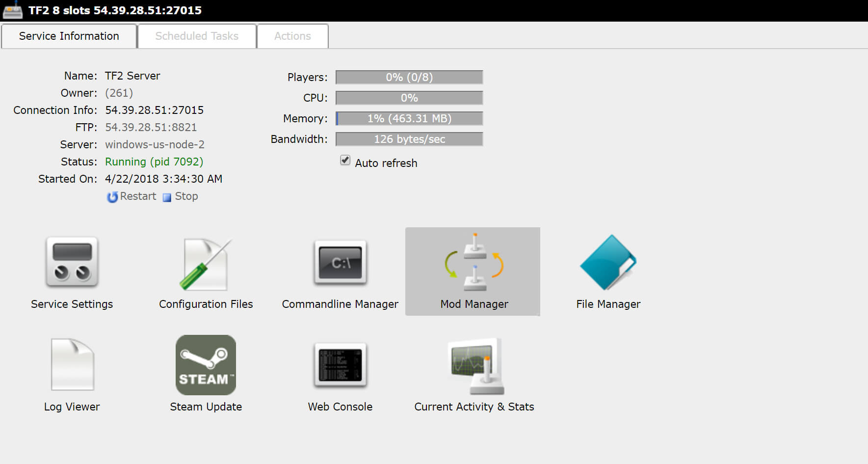
Task: Click the Running (pid 7092) status text
Action: pyautogui.click(x=154, y=162)
